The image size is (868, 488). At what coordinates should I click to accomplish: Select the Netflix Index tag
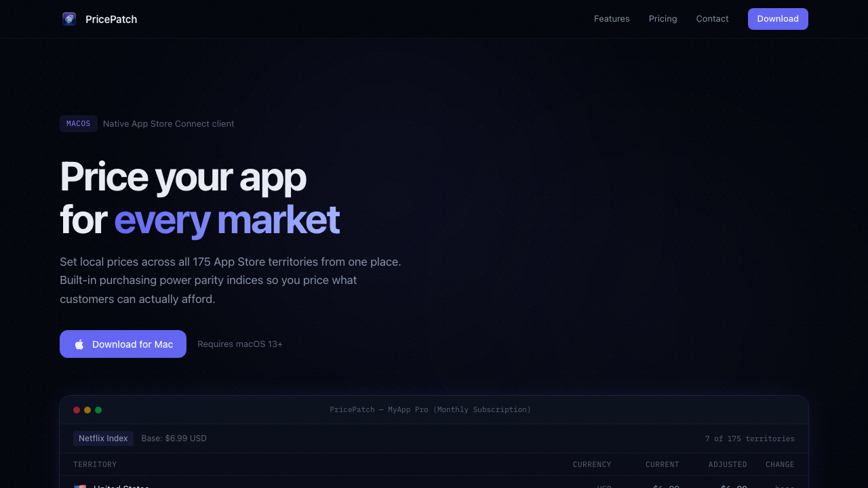pyautogui.click(x=103, y=439)
